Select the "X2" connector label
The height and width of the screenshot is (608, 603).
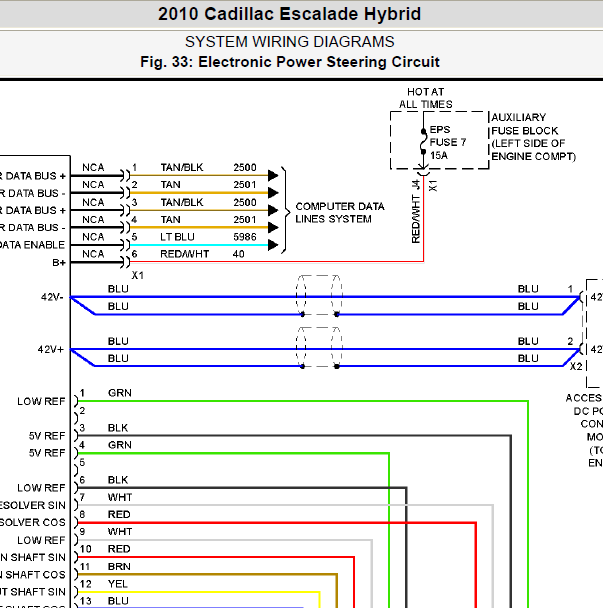tap(576, 366)
